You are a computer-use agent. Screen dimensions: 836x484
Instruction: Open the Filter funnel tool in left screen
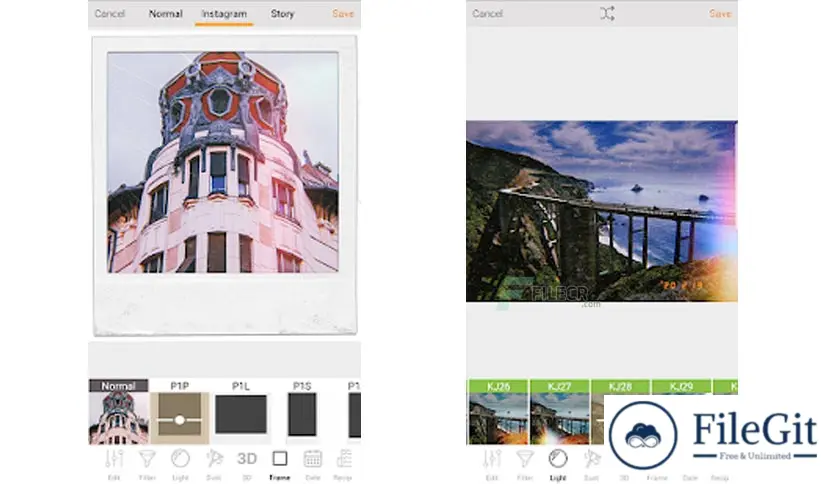[x=147, y=464]
